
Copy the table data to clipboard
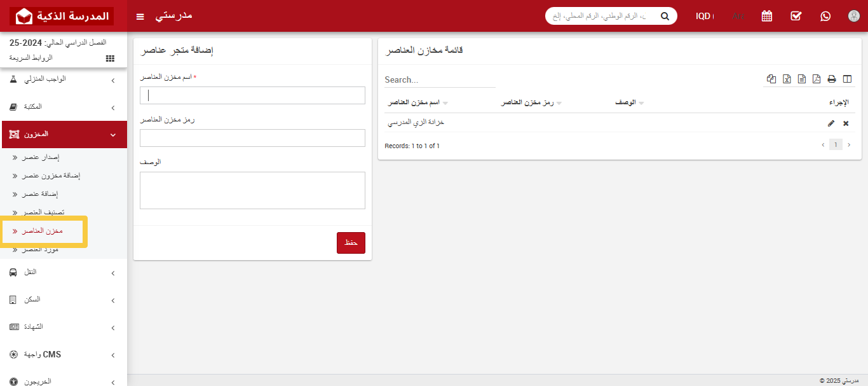click(x=771, y=79)
